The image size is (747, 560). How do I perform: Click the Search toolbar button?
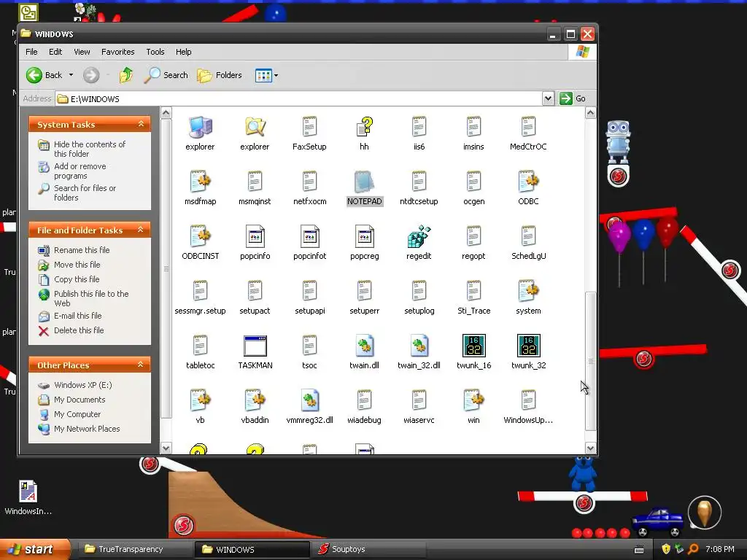166,75
